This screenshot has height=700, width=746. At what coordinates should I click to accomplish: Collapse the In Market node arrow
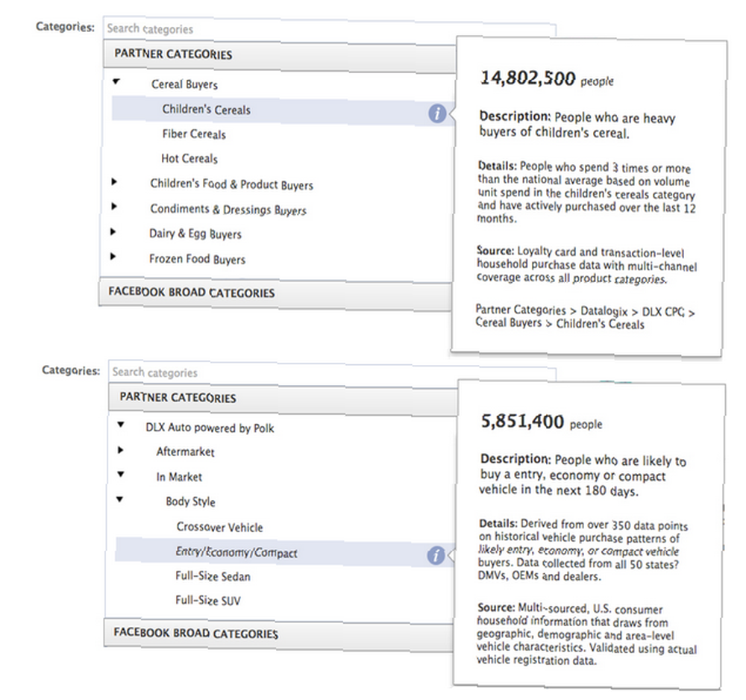point(121,474)
